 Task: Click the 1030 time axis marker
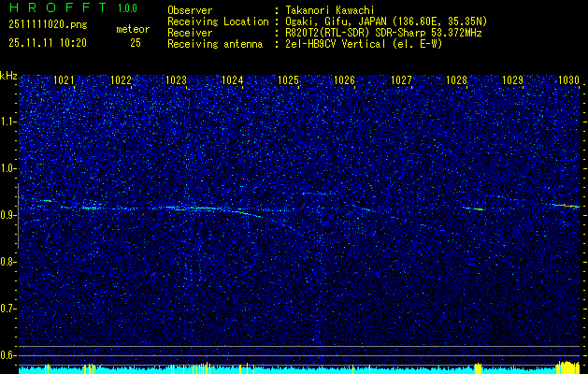(x=569, y=79)
